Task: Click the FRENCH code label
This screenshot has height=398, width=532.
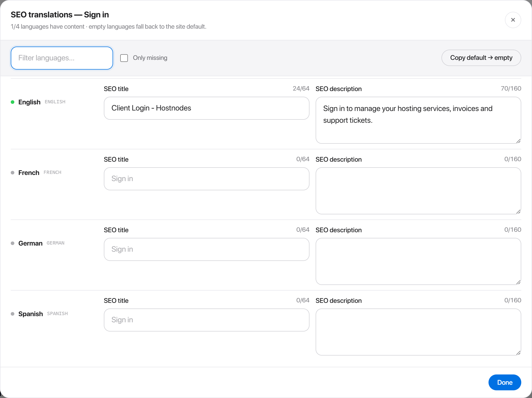Action: [x=52, y=172]
